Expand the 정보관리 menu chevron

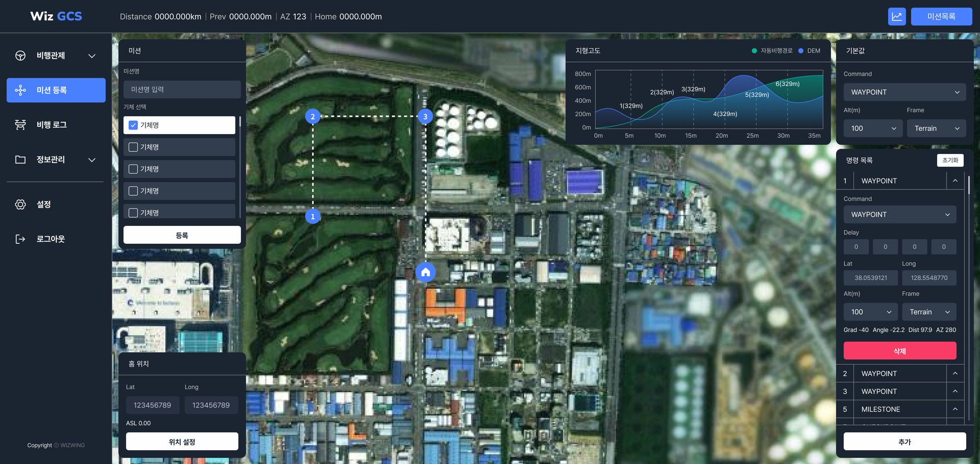click(x=92, y=160)
